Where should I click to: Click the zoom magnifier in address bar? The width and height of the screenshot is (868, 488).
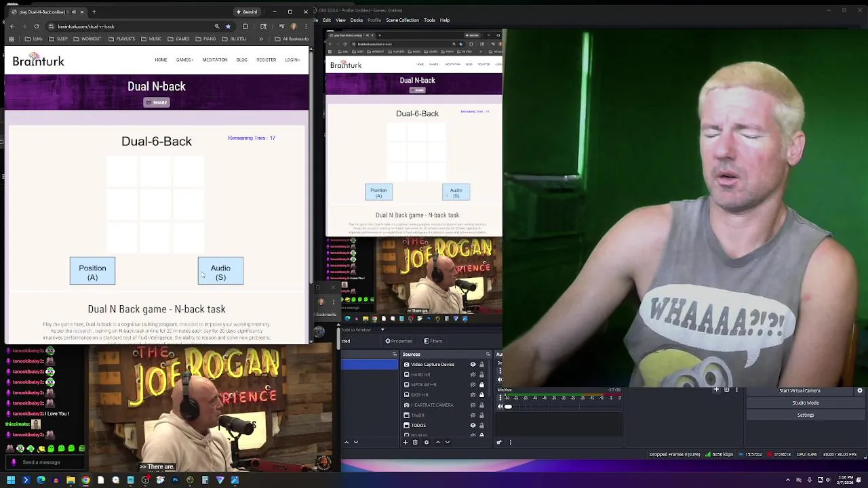tap(217, 26)
